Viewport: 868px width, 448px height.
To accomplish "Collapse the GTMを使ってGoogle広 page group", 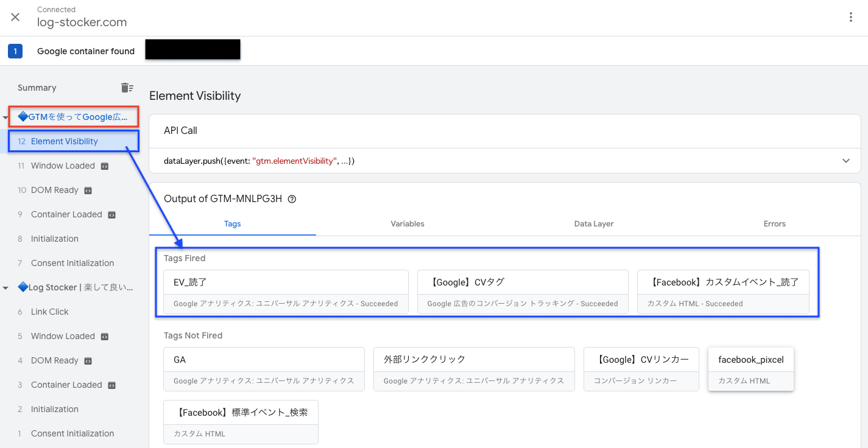I will tap(6, 117).
